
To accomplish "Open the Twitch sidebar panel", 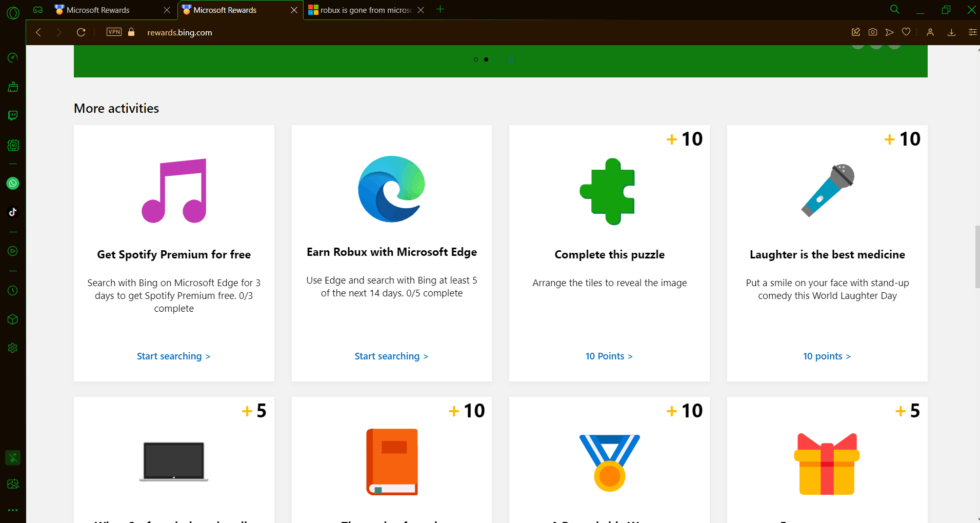I will (13, 115).
